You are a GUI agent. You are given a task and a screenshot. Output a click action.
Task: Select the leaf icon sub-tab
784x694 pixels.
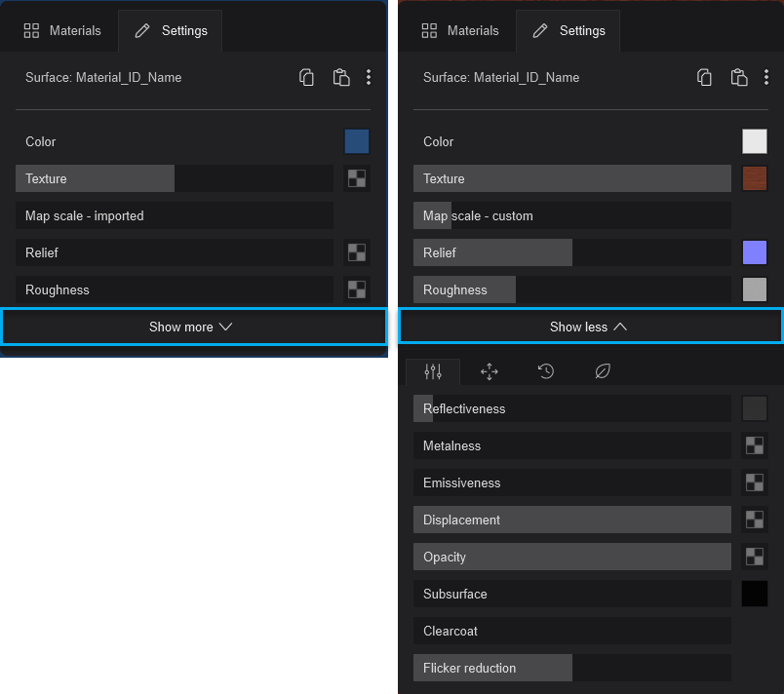[603, 371]
